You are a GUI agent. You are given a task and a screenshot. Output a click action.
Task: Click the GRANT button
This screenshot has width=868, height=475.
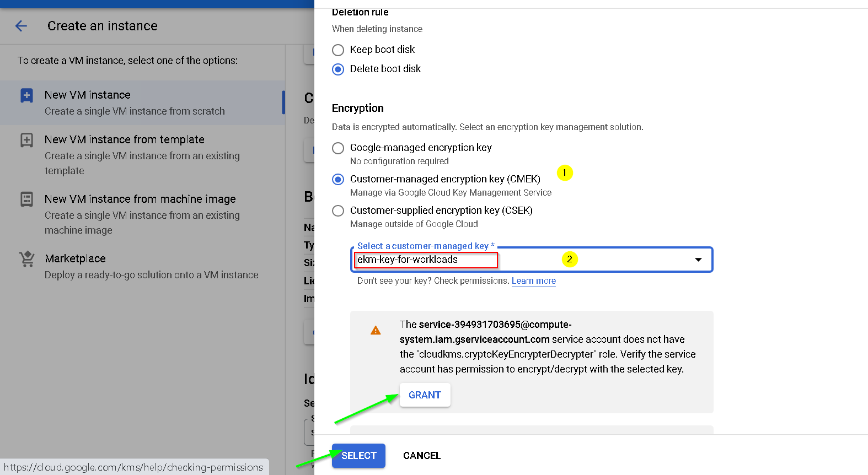pyautogui.click(x=425, y=395)
